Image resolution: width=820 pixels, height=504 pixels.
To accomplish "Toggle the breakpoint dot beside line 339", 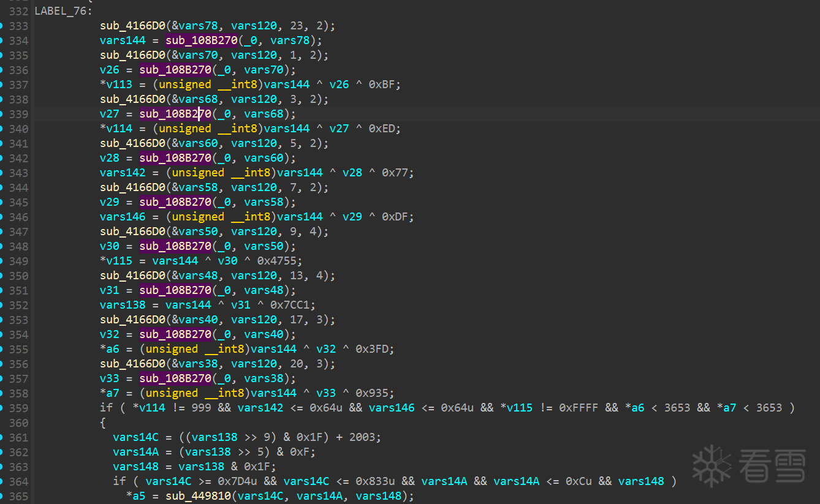I will (x=2, y=114).
